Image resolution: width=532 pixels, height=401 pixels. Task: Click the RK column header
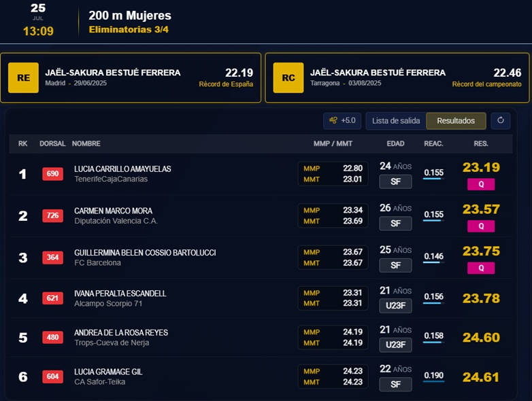point(22,143)
